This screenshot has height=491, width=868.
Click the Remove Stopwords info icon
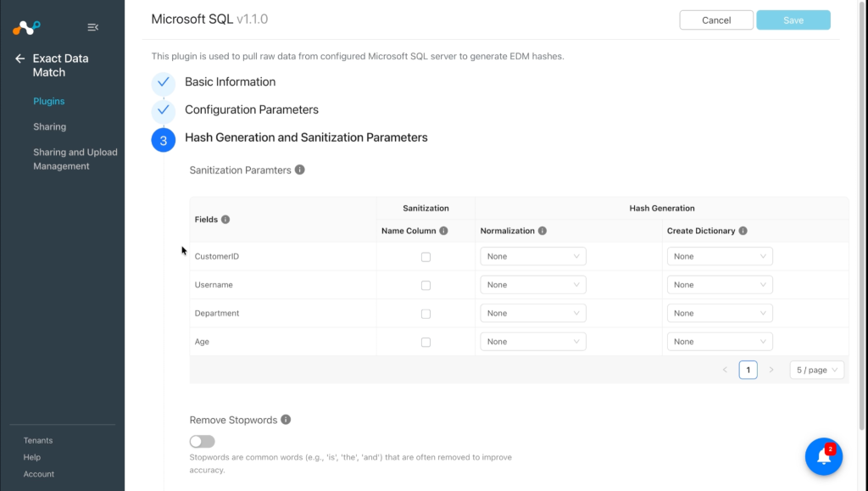point(286,420)
